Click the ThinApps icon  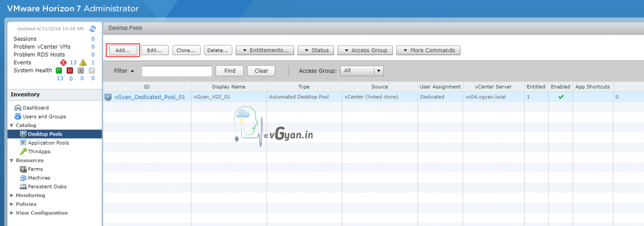23,152
